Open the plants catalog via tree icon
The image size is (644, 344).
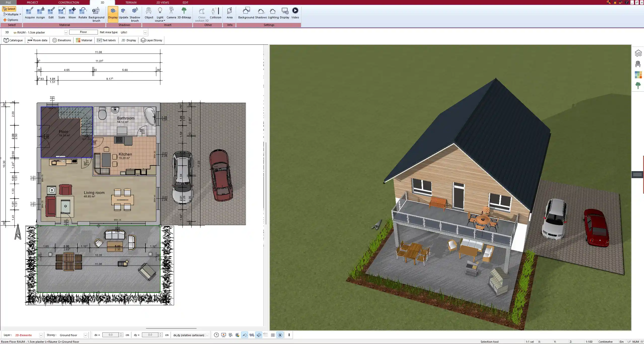[638, 85]
